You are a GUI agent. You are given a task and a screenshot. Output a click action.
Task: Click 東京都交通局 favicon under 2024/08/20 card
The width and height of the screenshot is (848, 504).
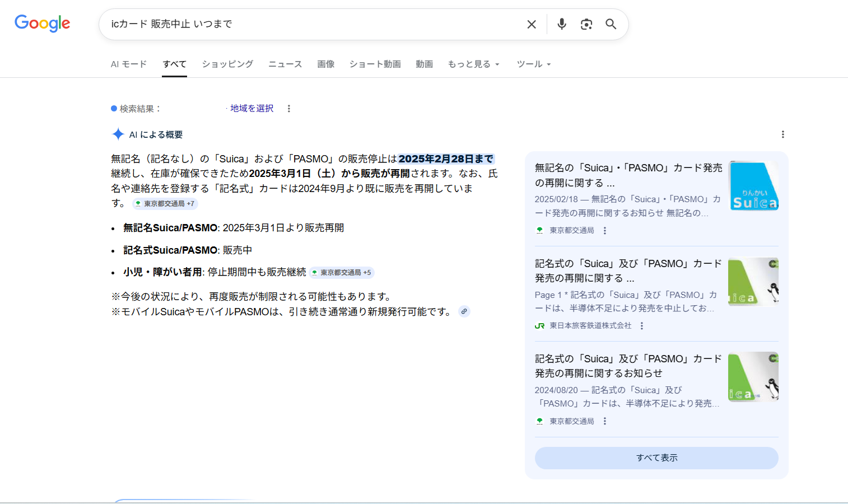click(540, 421)
